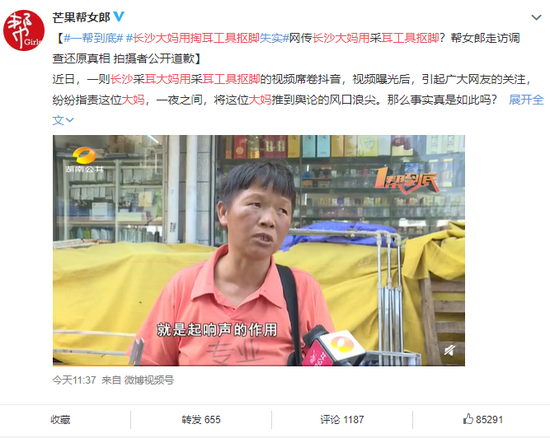
Task: Click highlighted keyword 长沙大妈用 in headline
Action: pos(341,38)
